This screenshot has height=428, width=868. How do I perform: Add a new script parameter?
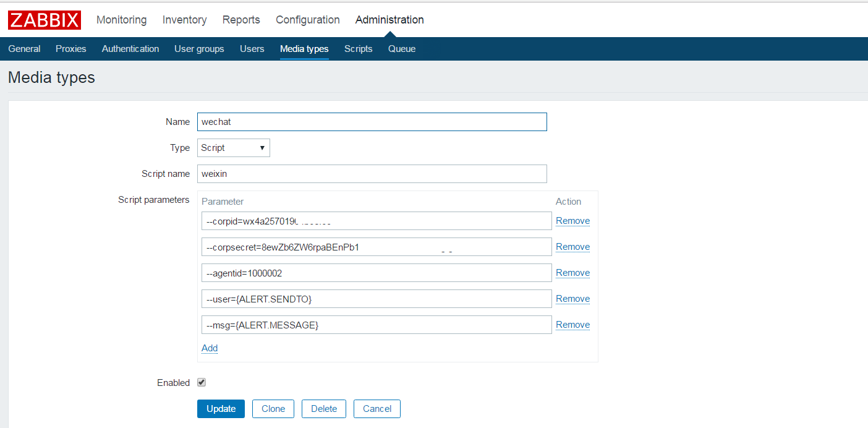[x=210, y=348]
